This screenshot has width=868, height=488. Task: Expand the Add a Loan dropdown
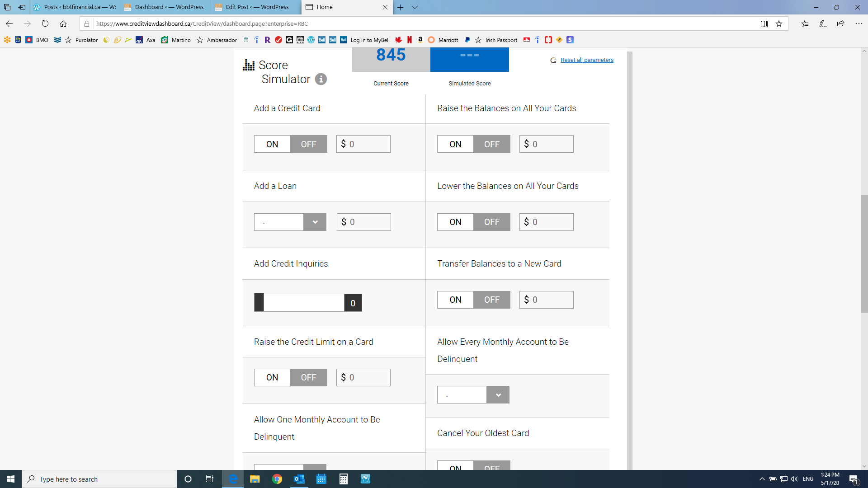(315, 222)
